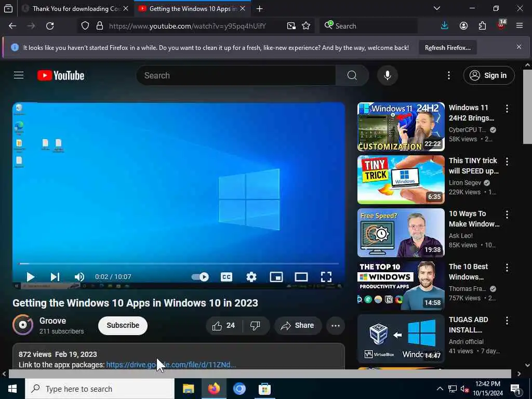This screenshot has height=399, width=532.
Task: Open the Groove channel name link
Action: pyautogui.click(x=52, y=321)
